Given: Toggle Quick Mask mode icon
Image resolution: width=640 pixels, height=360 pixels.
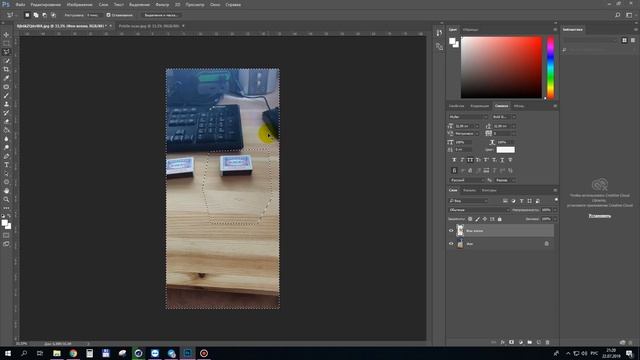Looking at the screenshot, I should tap(6, 236).
